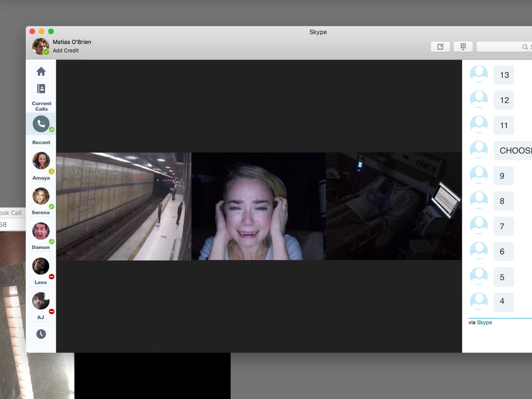Click the Current Calls label
Screen dimensions: 532x399
point(42,106)
